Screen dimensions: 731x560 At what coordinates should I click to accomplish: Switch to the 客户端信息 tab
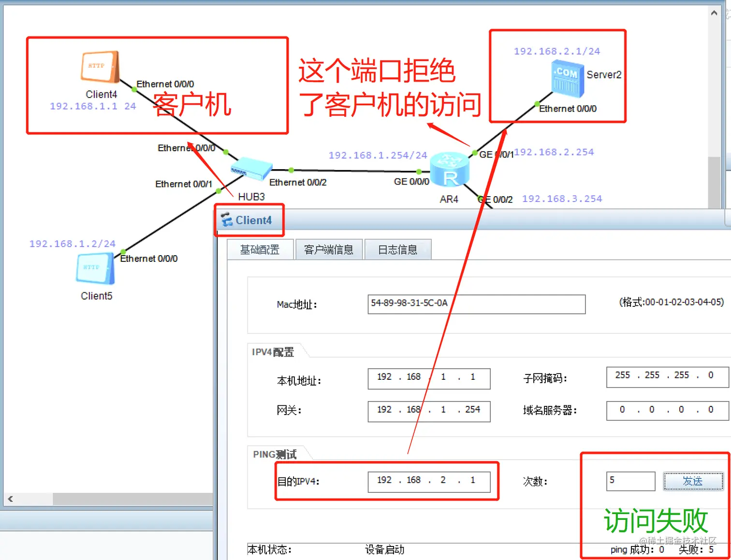point(329,249)
